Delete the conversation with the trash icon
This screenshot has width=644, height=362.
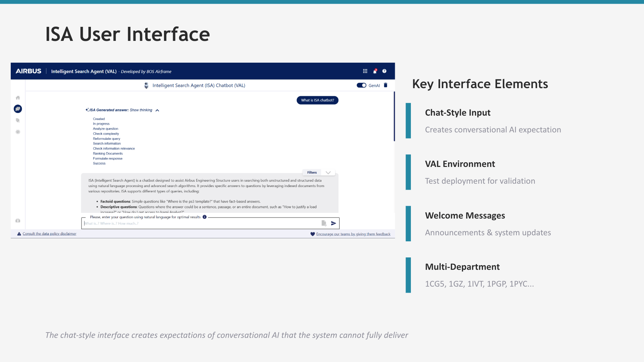click(x=386, y=85)
